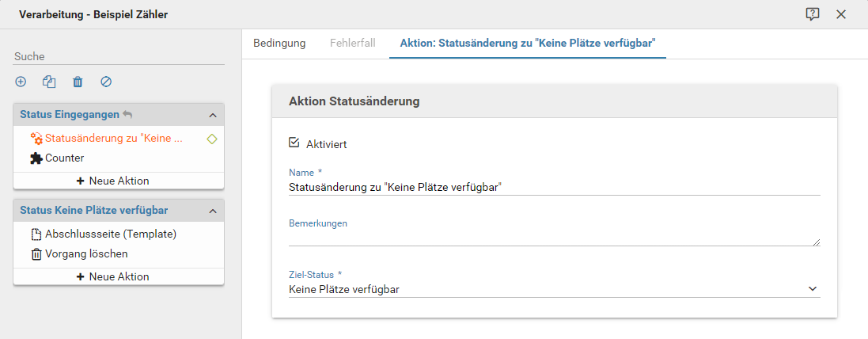
Task: Toggle the Aktiviert checkbox
Action: (x=294, y=143)
